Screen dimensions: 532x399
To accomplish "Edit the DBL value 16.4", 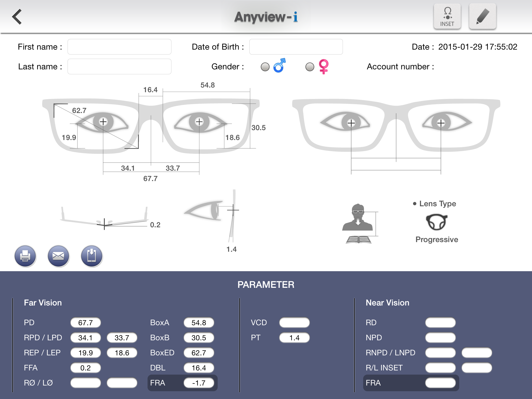I will tap(199, 368).
